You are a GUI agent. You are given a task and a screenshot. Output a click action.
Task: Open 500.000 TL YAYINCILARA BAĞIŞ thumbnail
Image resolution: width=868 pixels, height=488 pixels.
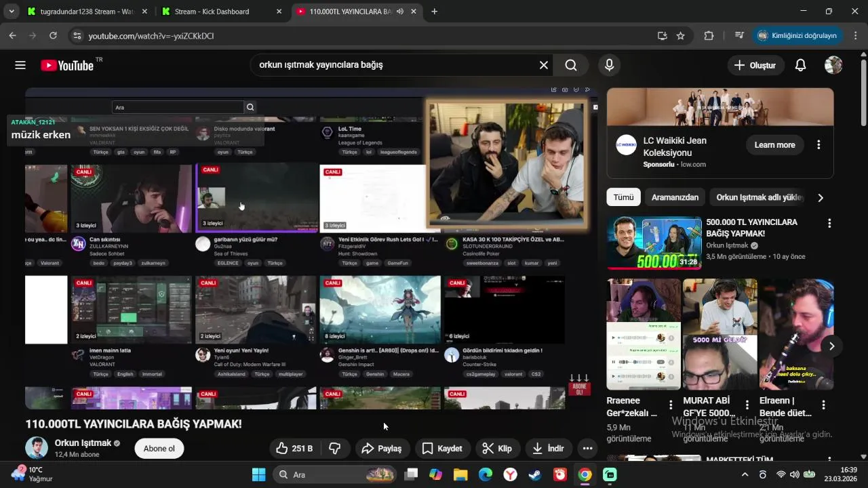point(654,243)
